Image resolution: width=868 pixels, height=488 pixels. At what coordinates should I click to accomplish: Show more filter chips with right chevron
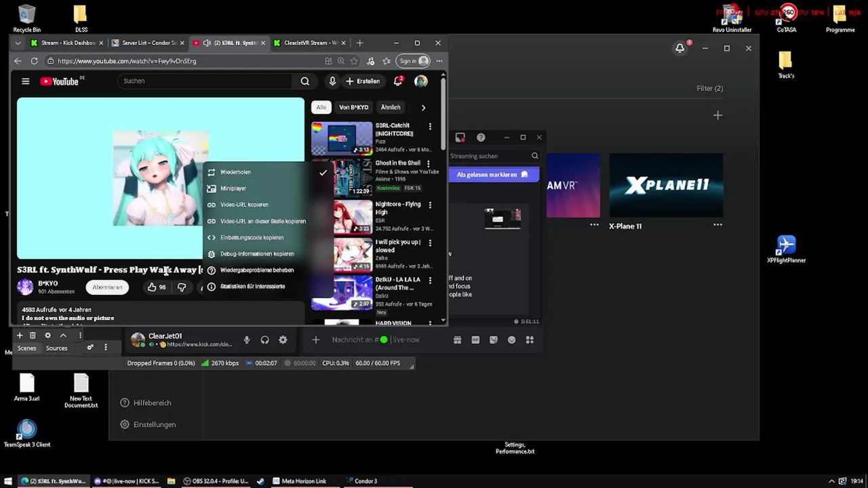[x=423, y=107]
